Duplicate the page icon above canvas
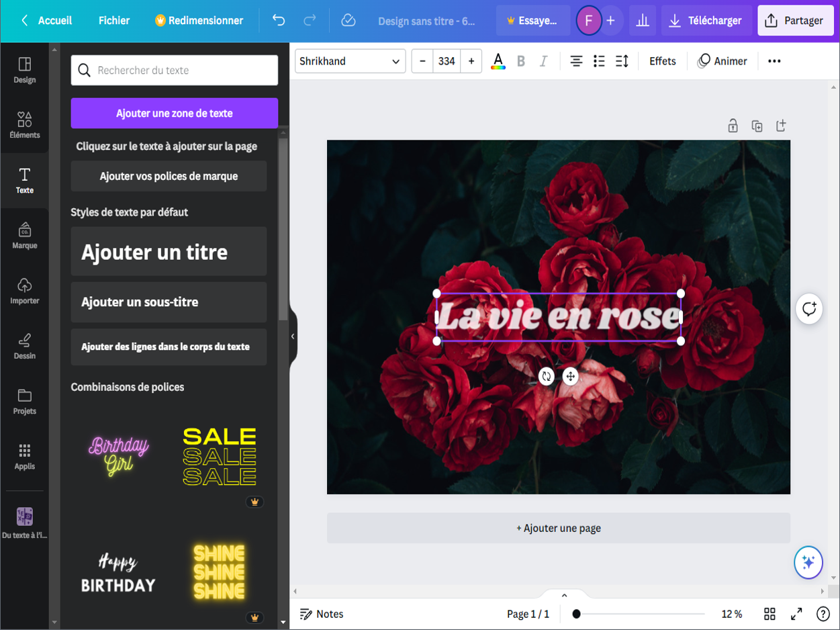 [757, 126]
